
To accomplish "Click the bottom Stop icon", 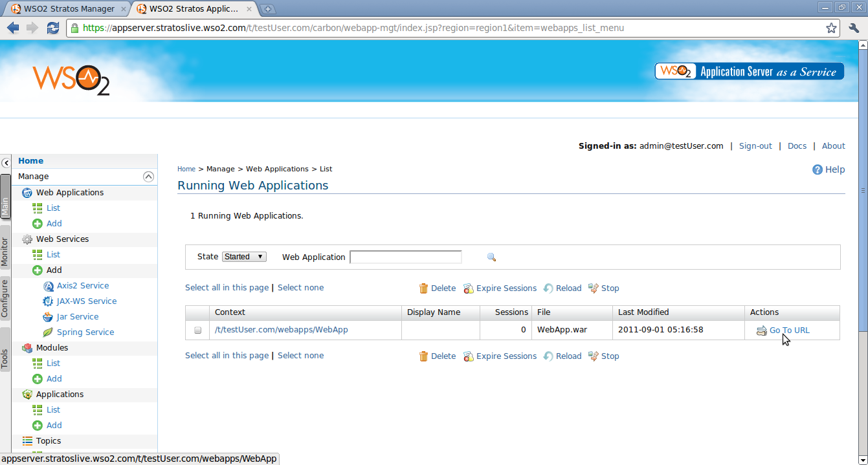I will tap(594, 356).
